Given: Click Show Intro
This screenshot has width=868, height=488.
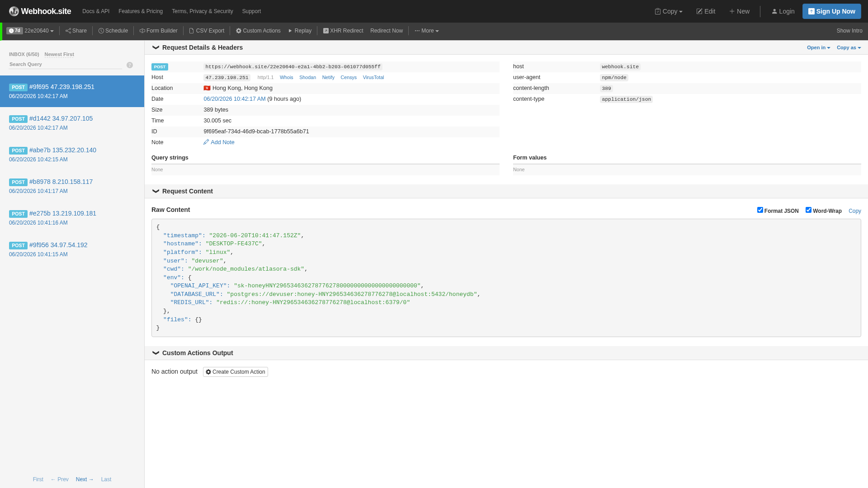Looking at the screenshot, I should (x=849, y=31).
